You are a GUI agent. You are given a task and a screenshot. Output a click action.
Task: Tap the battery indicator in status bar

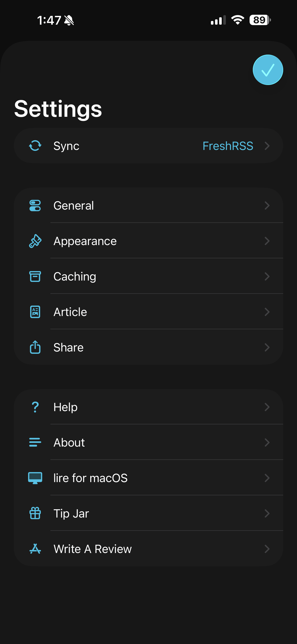coord(260,20)
